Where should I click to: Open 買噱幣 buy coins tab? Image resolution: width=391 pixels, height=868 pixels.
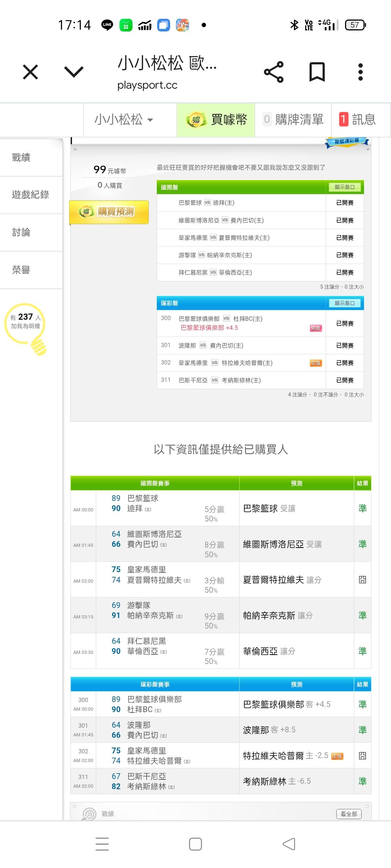click(x=216, y=120)
